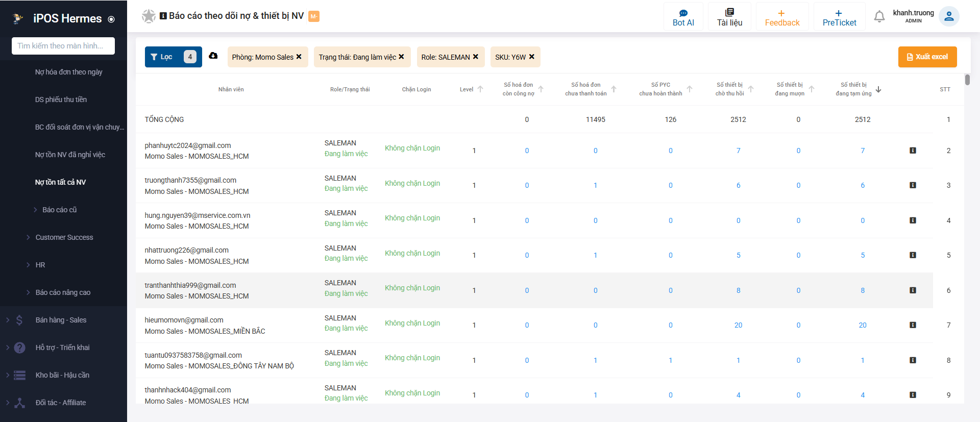The width and height of the screenshot is (980, 422).
Task: Export the table with Xuất excel
Action: coord(927,57)
